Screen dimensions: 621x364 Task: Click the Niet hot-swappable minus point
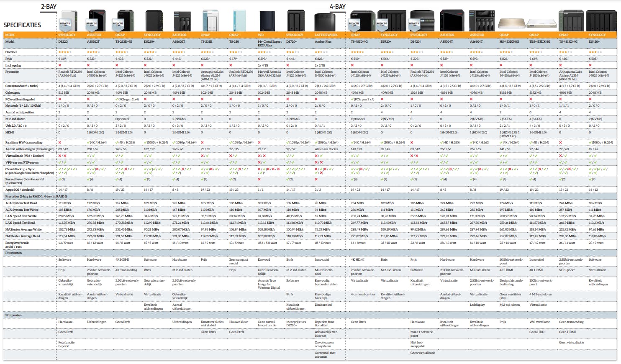418,344
